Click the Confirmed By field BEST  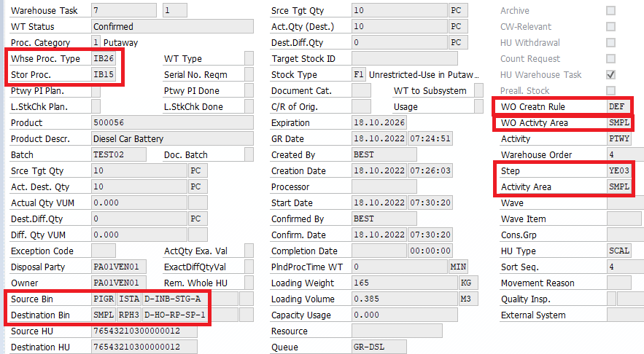384,219
